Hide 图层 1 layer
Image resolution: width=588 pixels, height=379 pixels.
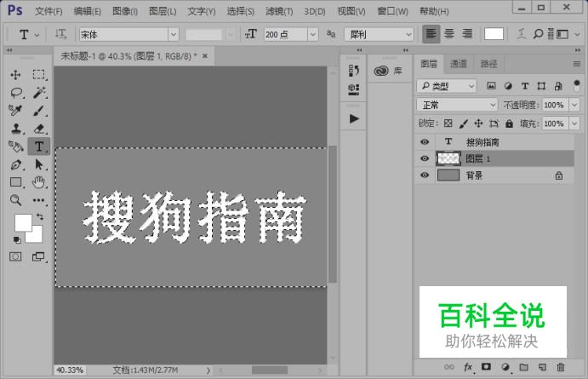pos(425,158)
